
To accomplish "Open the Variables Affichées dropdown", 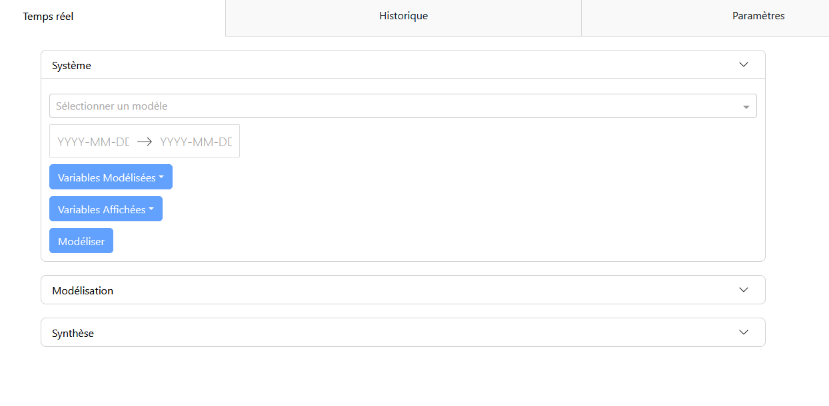I will click(x=106, y=209).
